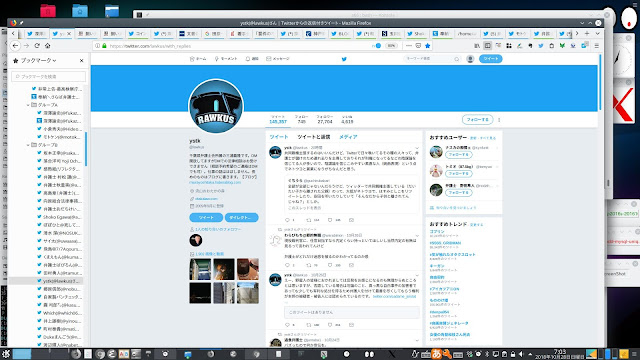Switch to the ツイート timeline tab
Screen dimensions: 640x360
point(279,137)
